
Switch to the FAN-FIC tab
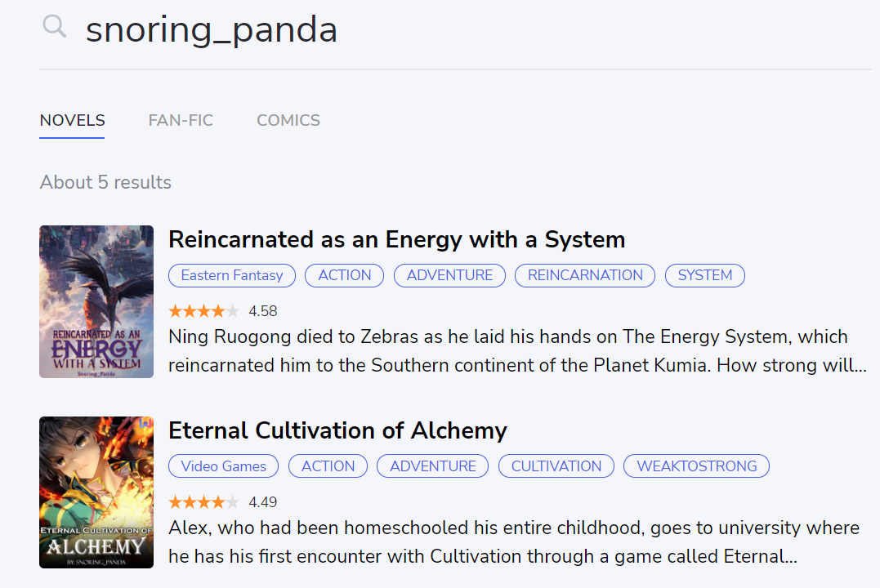pyautogui.click(x=181, y=121)
